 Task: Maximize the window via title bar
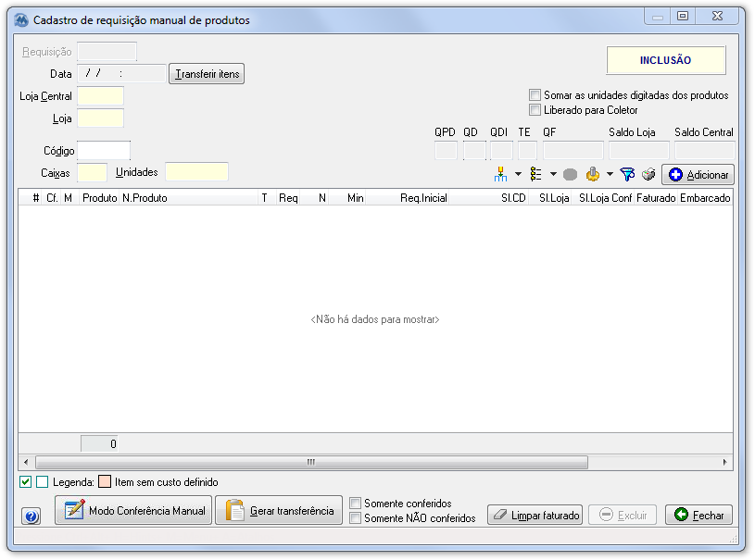[x=683, y=16]
